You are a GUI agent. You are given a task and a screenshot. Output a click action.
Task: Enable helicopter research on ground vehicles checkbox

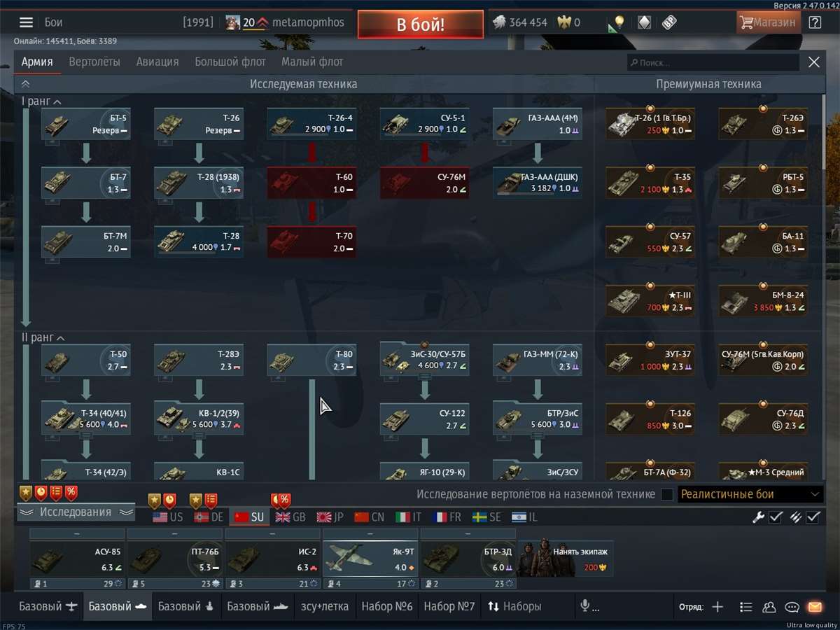[x=667, y=494]
